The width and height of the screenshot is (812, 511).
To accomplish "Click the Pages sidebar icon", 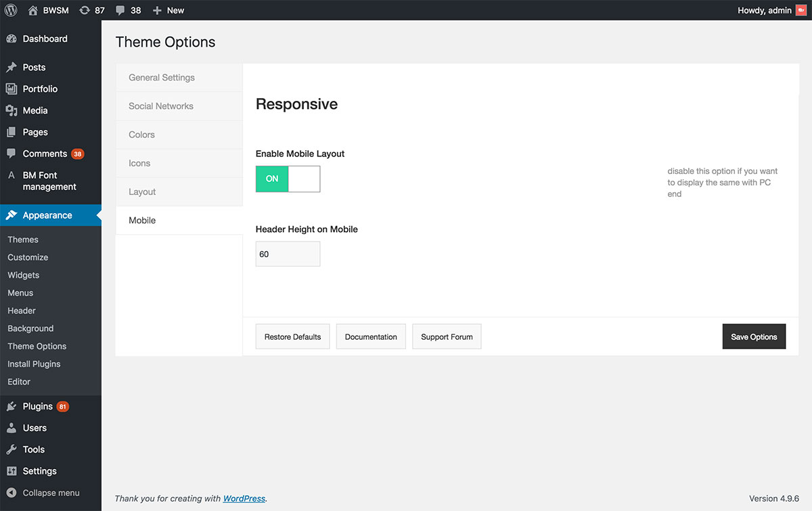I will point(12,132).
